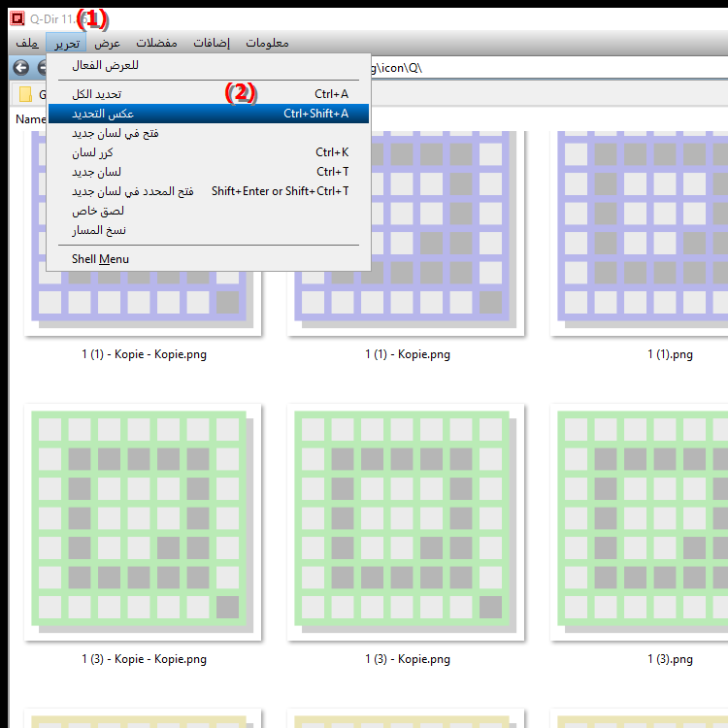Click عكس التحديد invert selection entry
Image resolution: width=728 pixels, height=728 pixels.
[x=209, y=114]
